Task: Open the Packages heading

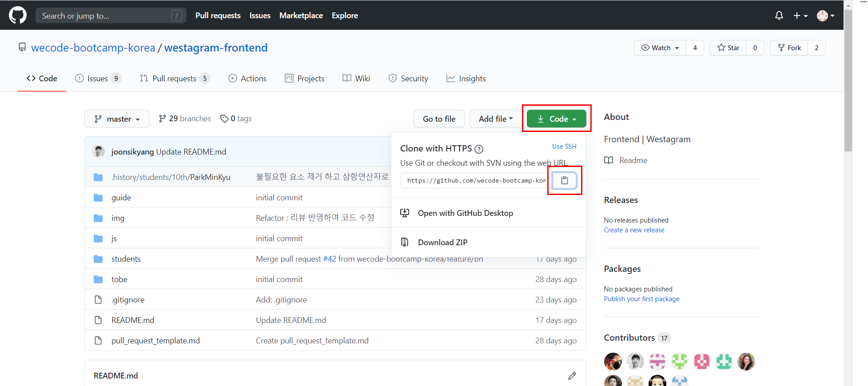Action: [622, 269]
